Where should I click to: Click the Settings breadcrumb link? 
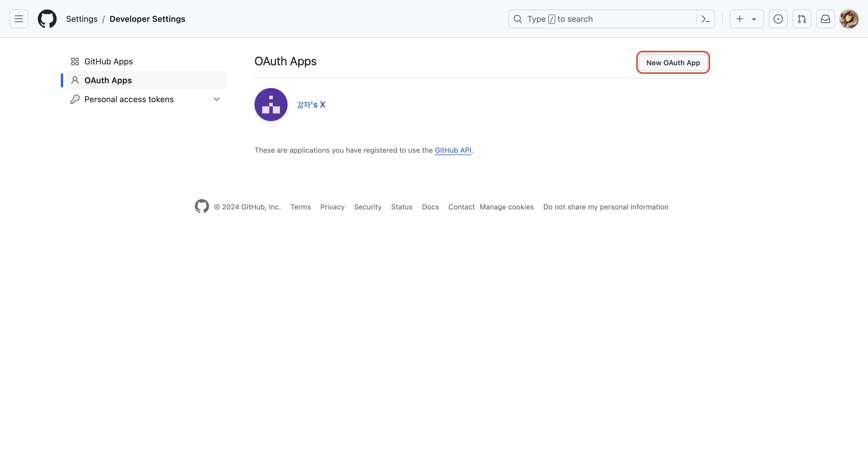point(81,19)
